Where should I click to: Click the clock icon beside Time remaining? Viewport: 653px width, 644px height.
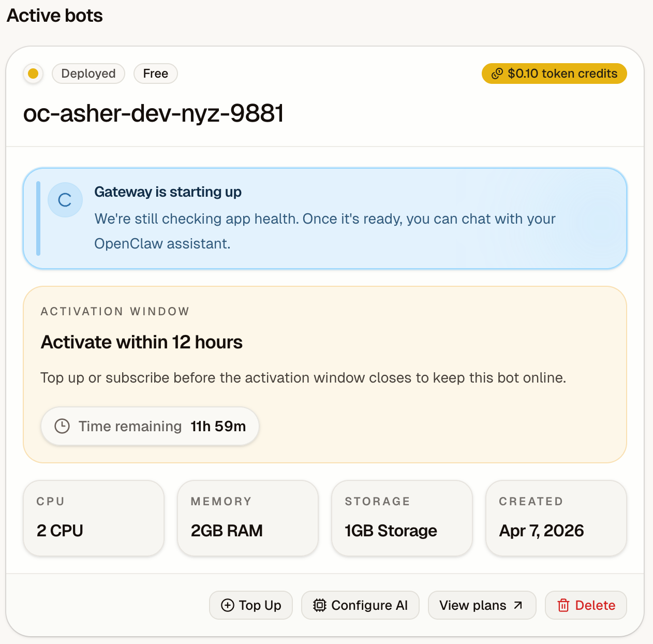[62, 426]
